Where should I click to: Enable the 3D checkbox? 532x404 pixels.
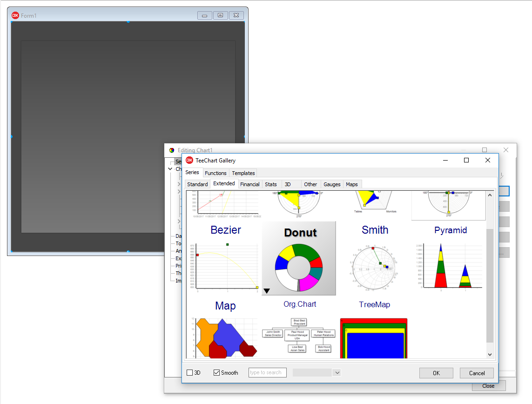[x=190, y=373]
